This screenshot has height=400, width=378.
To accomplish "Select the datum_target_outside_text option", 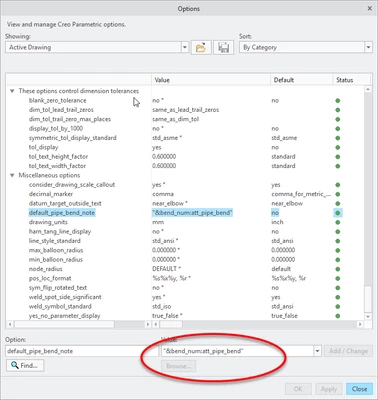I will pyautogui.click(x=65, y=203).
